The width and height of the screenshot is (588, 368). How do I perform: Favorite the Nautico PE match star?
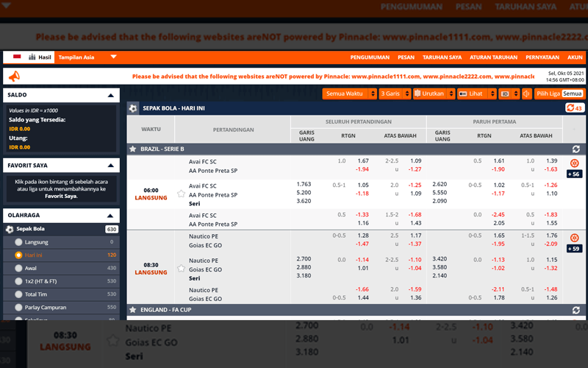tap(181, 269)
